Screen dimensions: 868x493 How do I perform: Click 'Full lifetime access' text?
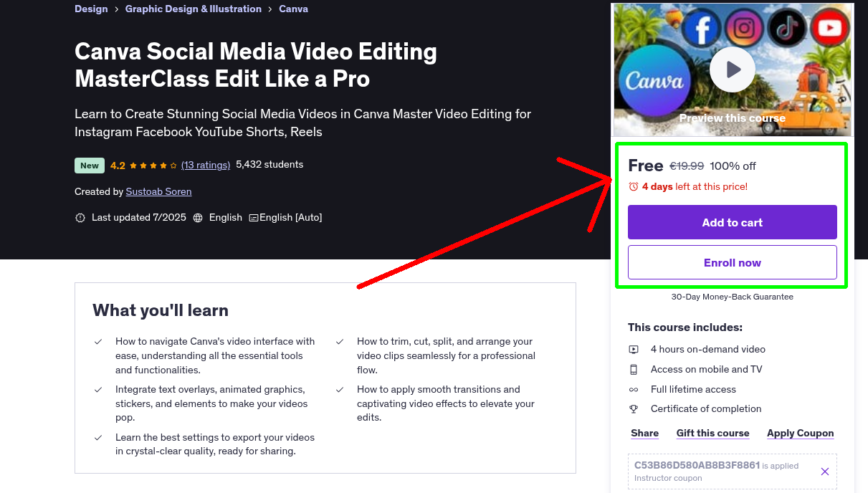pyautogui.click(x=693, y=390)
